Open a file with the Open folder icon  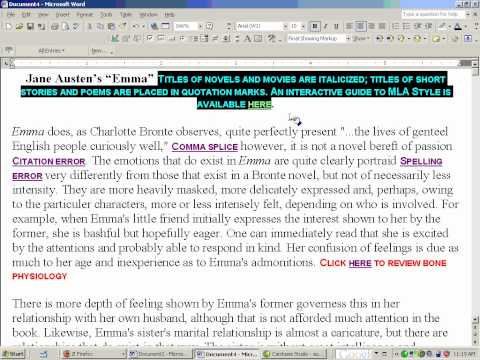[x=19, y=26]
